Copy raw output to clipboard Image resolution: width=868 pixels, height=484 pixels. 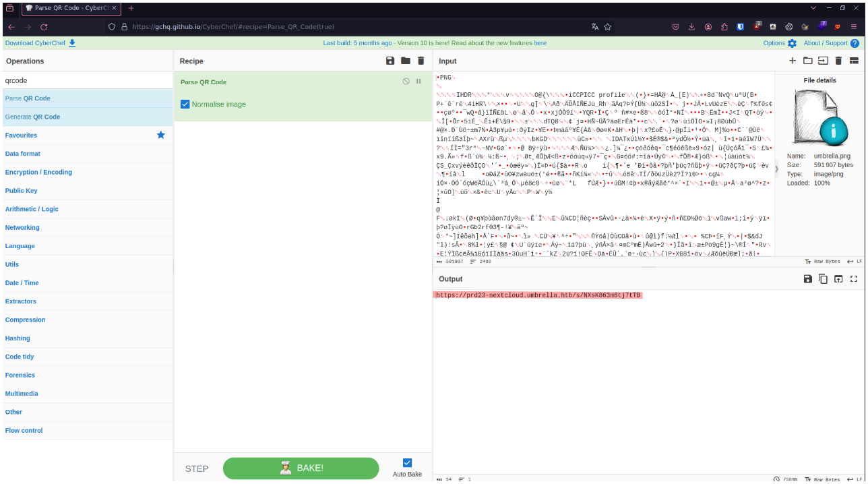[x=823, y=279]
